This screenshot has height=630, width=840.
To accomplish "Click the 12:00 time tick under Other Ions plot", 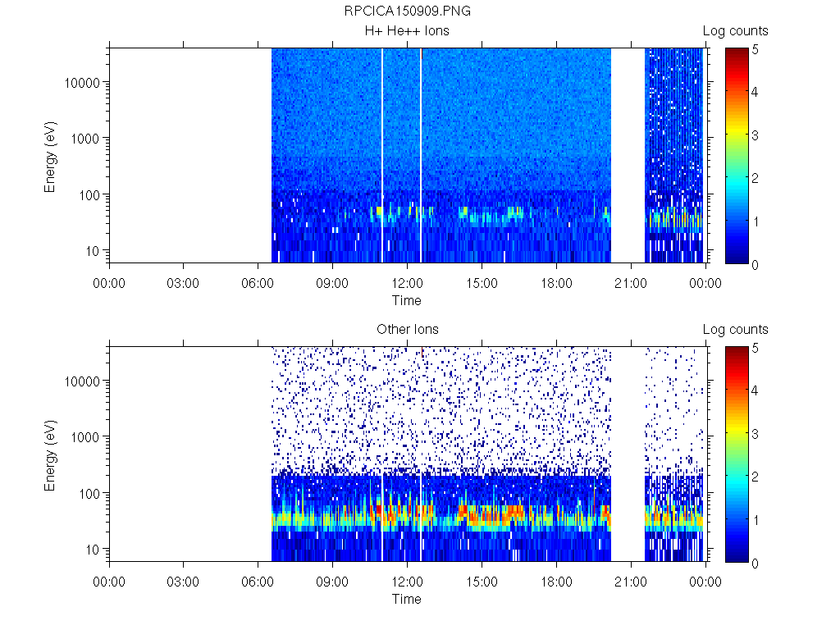I will pos(407,582).
